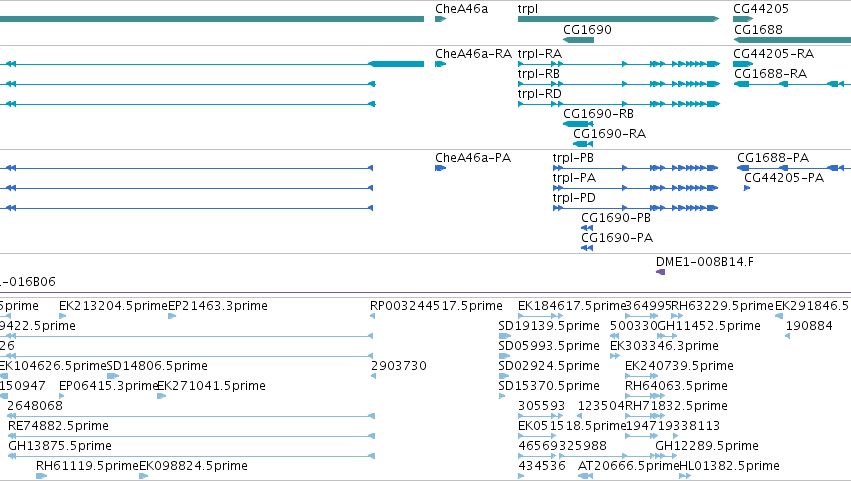Click the CG1688-RA transcript label
This screenshot has width=851, height=481.
[x=770, y=74]
